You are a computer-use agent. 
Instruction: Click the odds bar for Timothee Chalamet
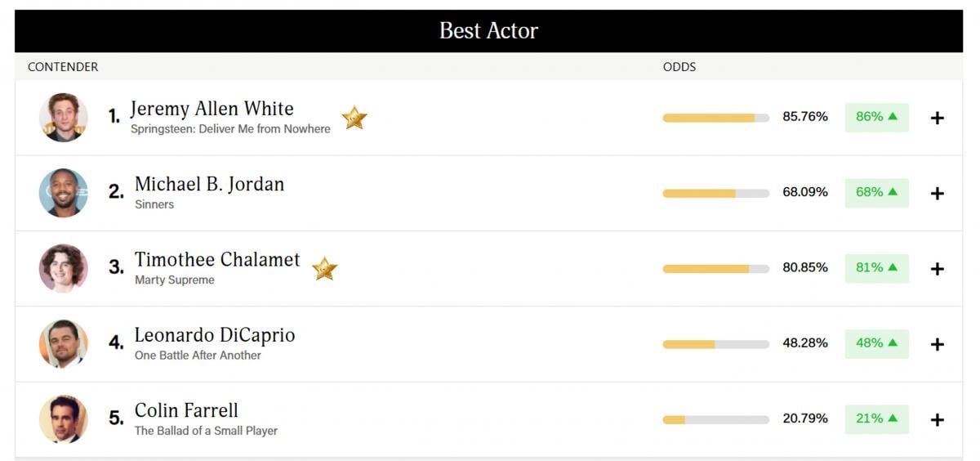(x=716, y=269)
